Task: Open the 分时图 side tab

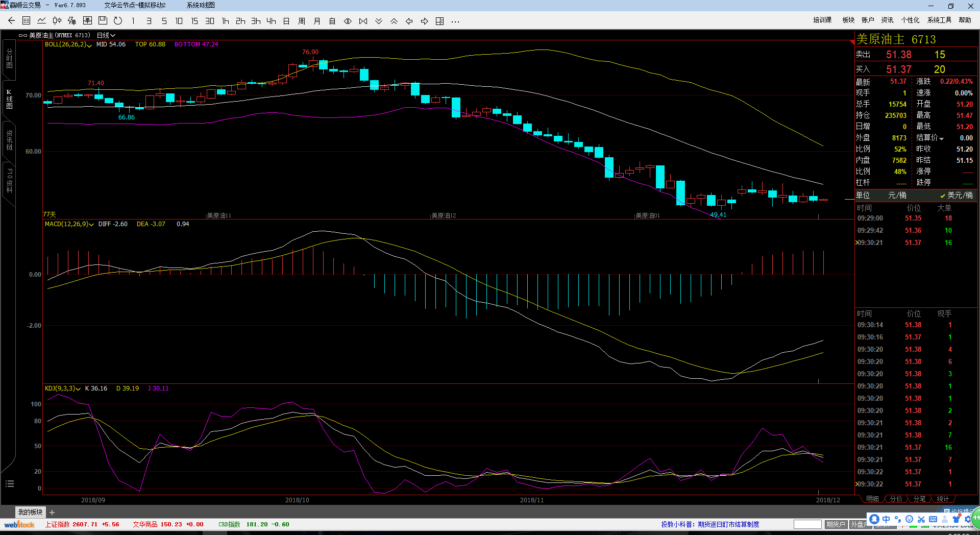Action: [9, 59]
